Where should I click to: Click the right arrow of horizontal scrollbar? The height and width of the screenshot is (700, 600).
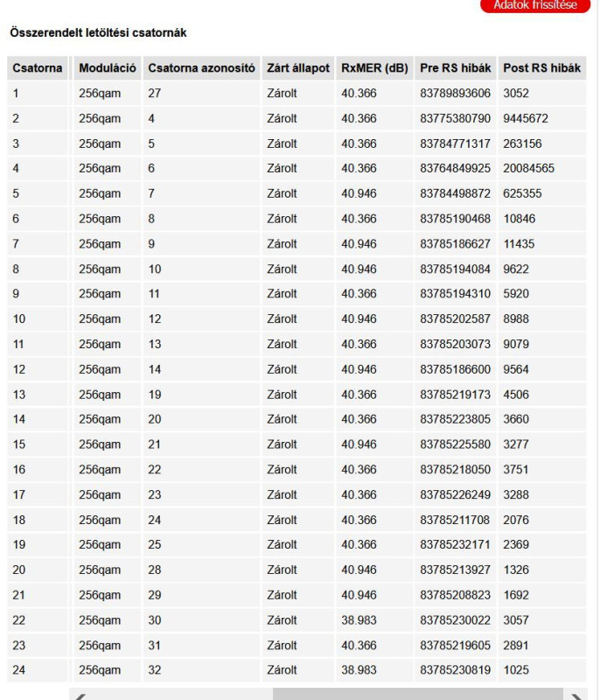[576, 696]
